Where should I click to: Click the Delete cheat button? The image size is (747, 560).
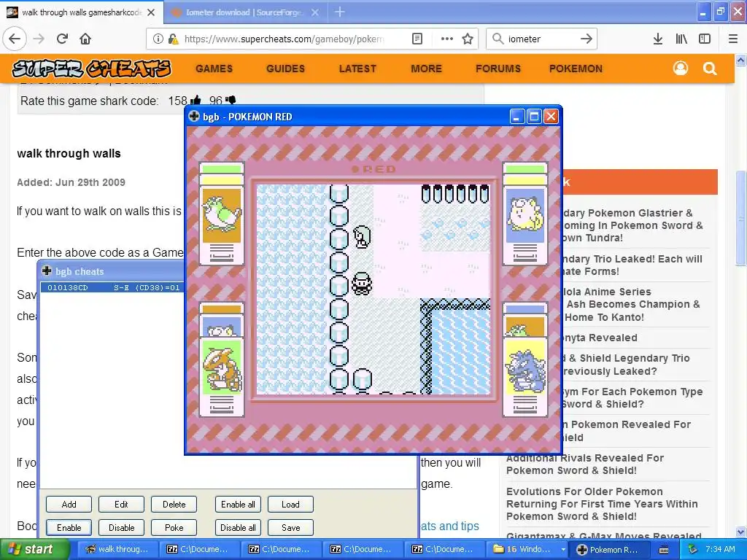pos(174,505)
